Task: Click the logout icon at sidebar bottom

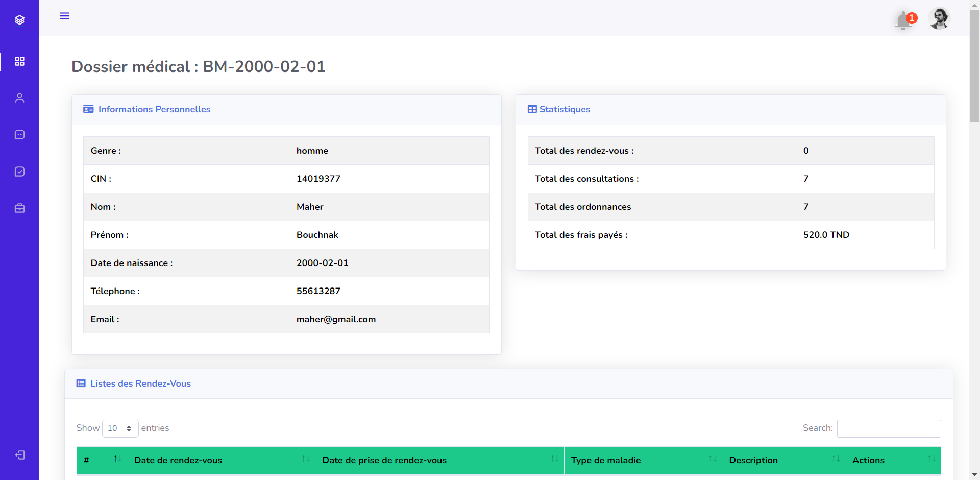Action: [20, 455]
